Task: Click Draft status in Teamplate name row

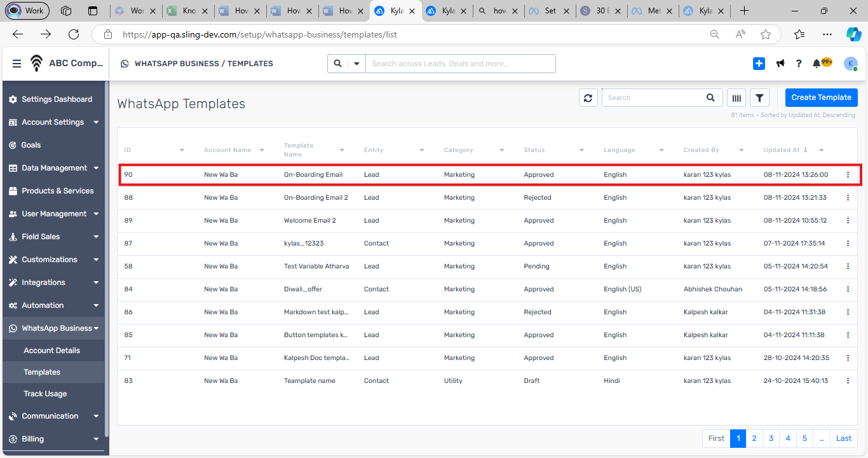Action: click(532, 380)
